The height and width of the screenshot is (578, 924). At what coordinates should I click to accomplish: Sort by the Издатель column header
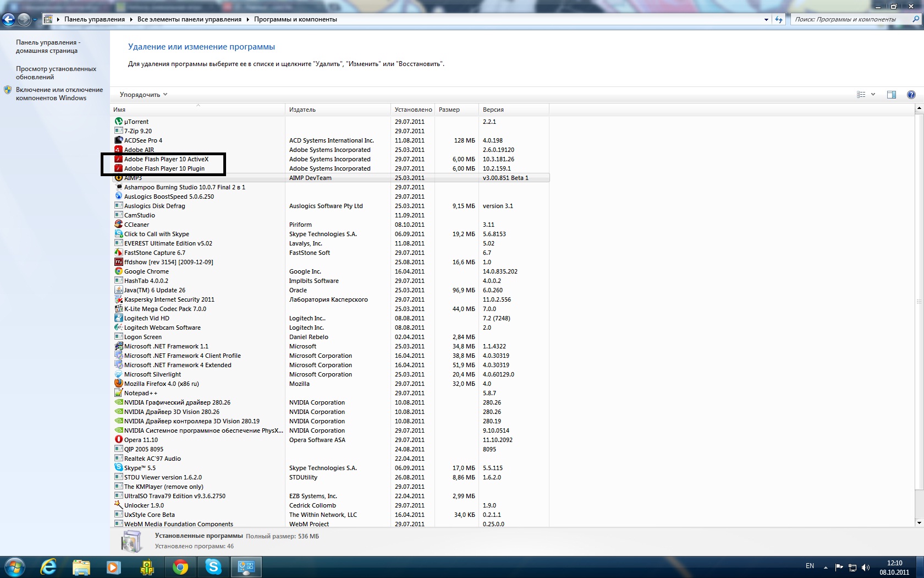pyautogui.click(x=338, y=110)
